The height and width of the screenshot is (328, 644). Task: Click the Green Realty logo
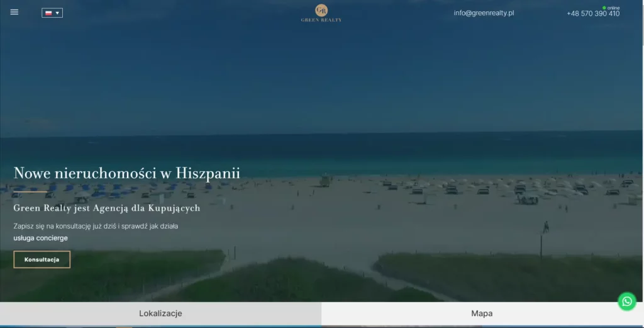point(321,13)
